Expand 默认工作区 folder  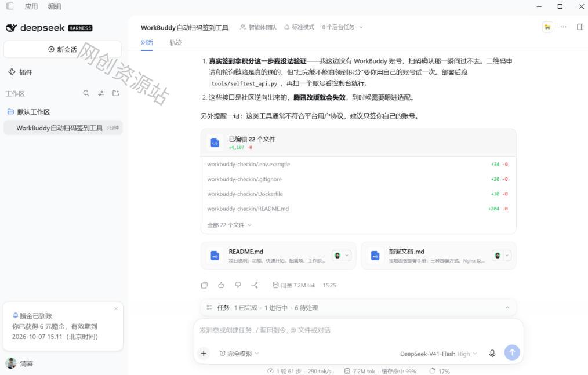point(28,112)
